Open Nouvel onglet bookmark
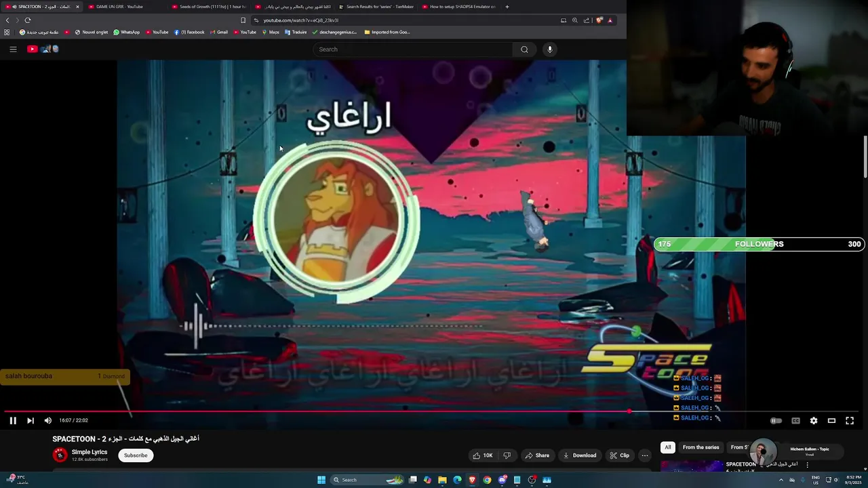This screenshot has width=868, height=488. 91,32
